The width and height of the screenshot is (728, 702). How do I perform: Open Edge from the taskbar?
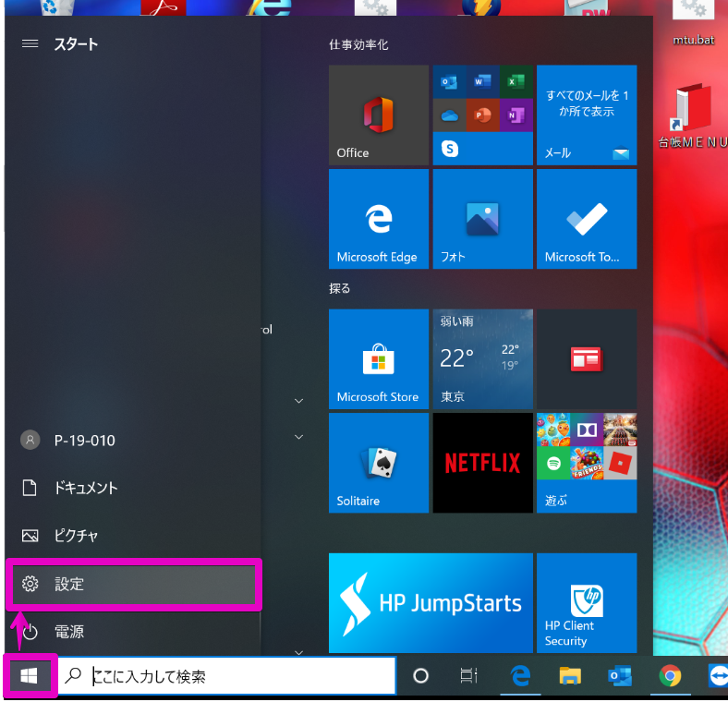(520, 675)
